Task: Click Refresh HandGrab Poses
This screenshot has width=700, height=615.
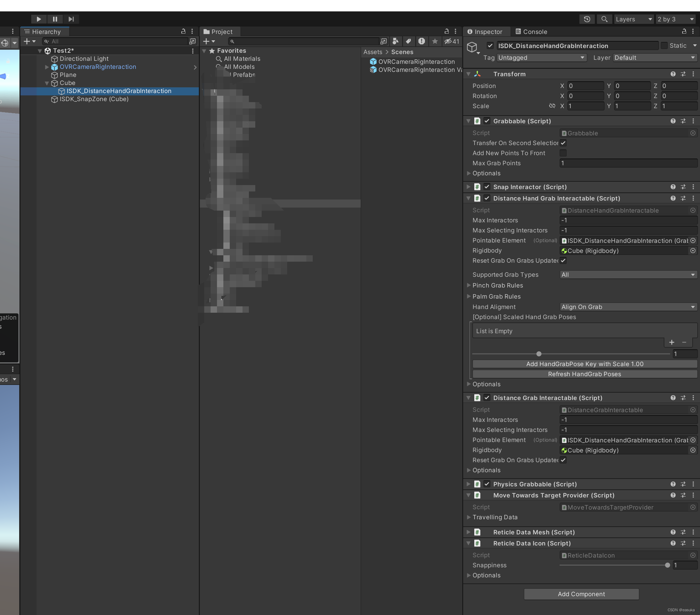Action: (x=584, y=374)
